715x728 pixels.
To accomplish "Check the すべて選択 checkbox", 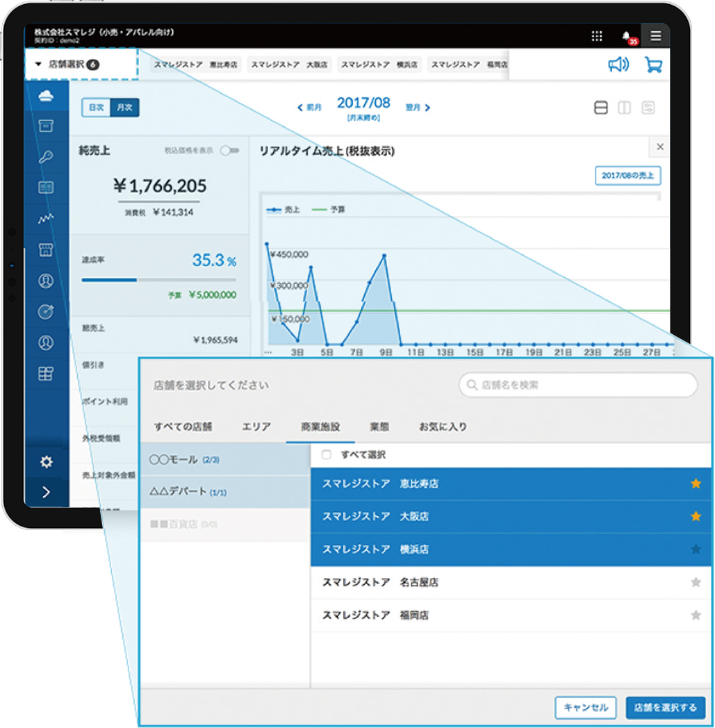I will pyautogui.click(x=327, y=455).
